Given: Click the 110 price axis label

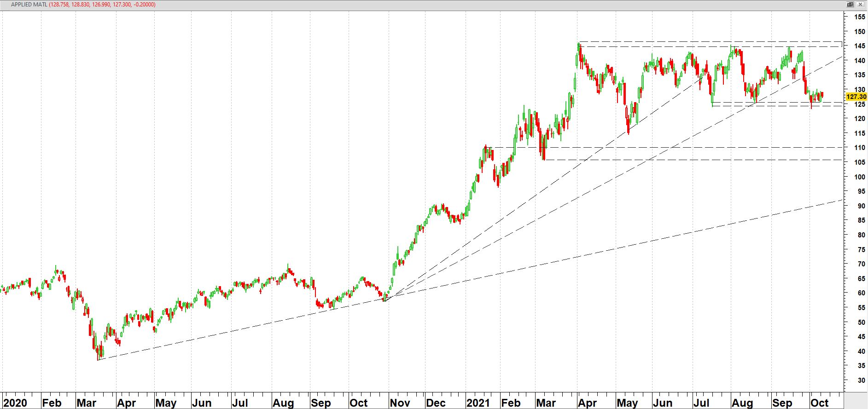Looking at the screenshot, I should [x=859, y=148].
